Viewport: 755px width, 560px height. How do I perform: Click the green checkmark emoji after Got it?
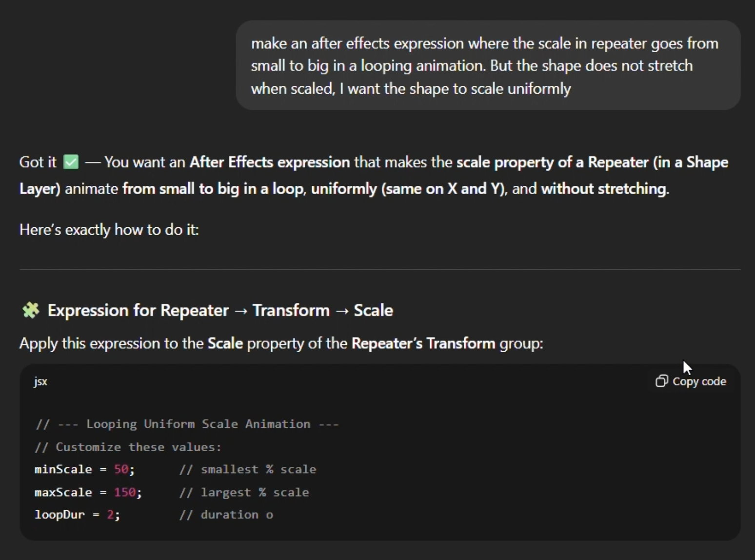[x=71, y=162]
